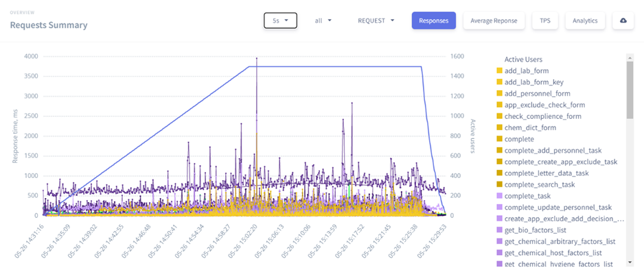Click the legend scrollbar thumb
This screenshot has height=275, width=644.
click(x=630, y=90)
